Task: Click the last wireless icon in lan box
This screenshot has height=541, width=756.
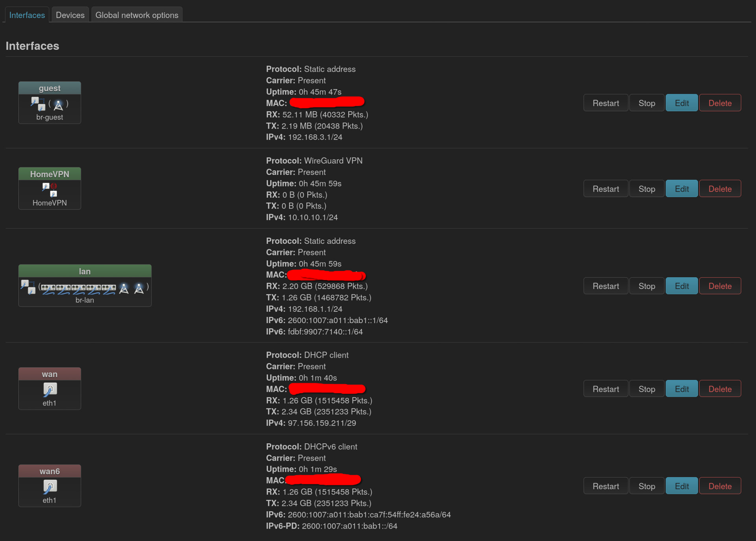Action: tap(139, 288)
